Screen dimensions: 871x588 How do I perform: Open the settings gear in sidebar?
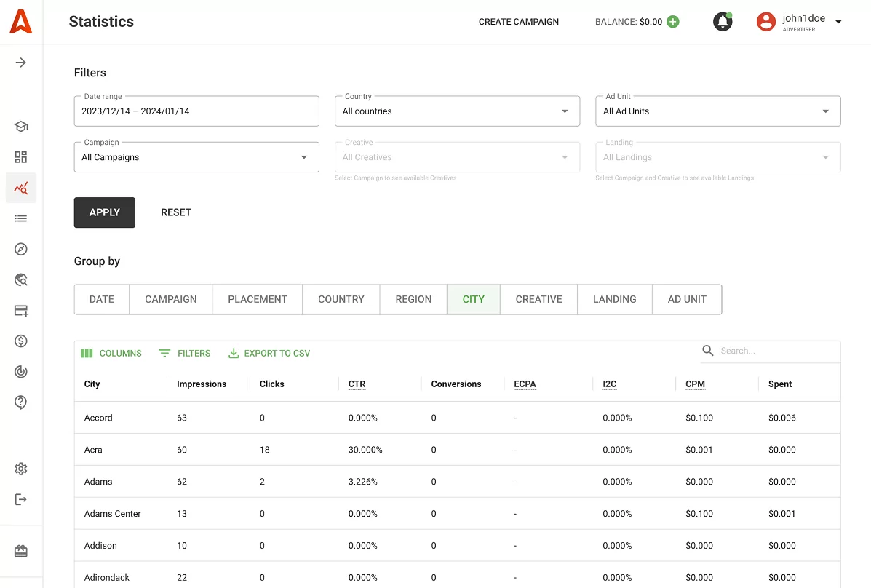pyautogui.click(x=21, y=469)
